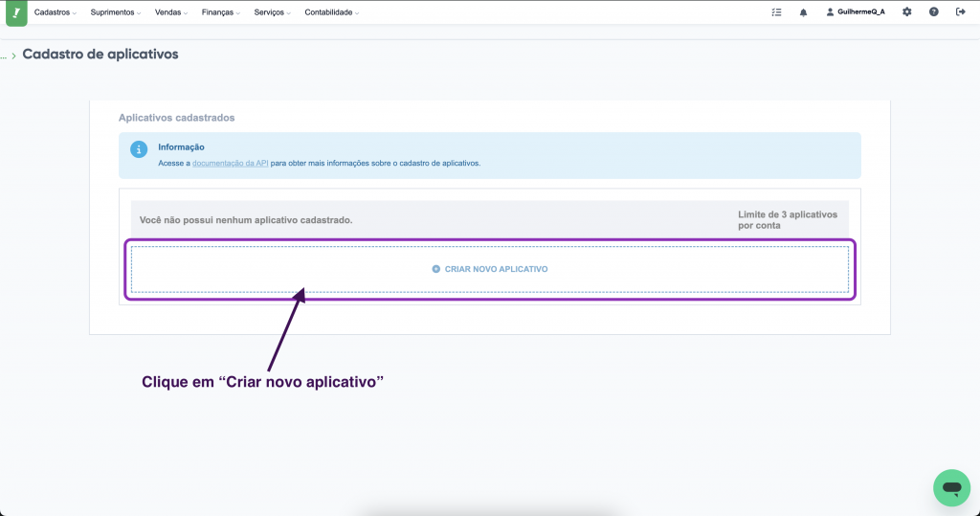Click the blue Informação info icon

140,149
